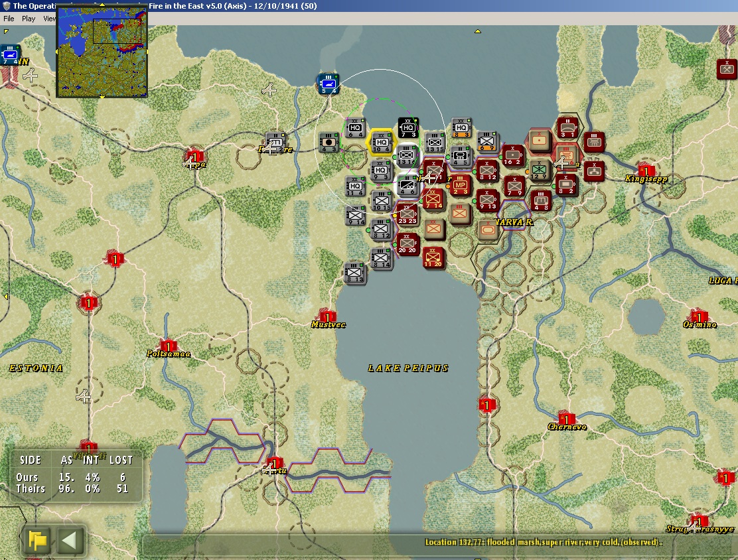Image resolution: width=738 pixels, height=560 pixels.
Task: Click the 'Ours' row in combat stats
Action: [72, 477]
